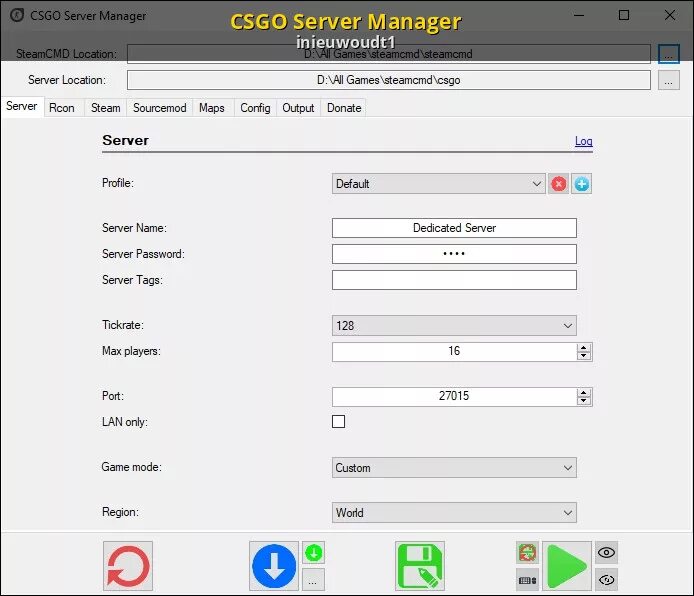Open the Game mode dropdown showing Custom
The image size is (694, 596).
(x=454, y=468)
